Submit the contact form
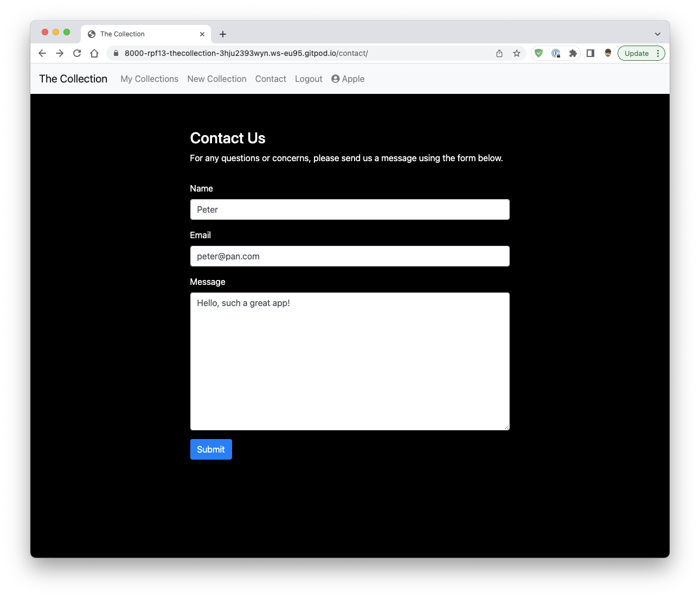This screenshot has width=700, height=598. (x=211, y=449)
